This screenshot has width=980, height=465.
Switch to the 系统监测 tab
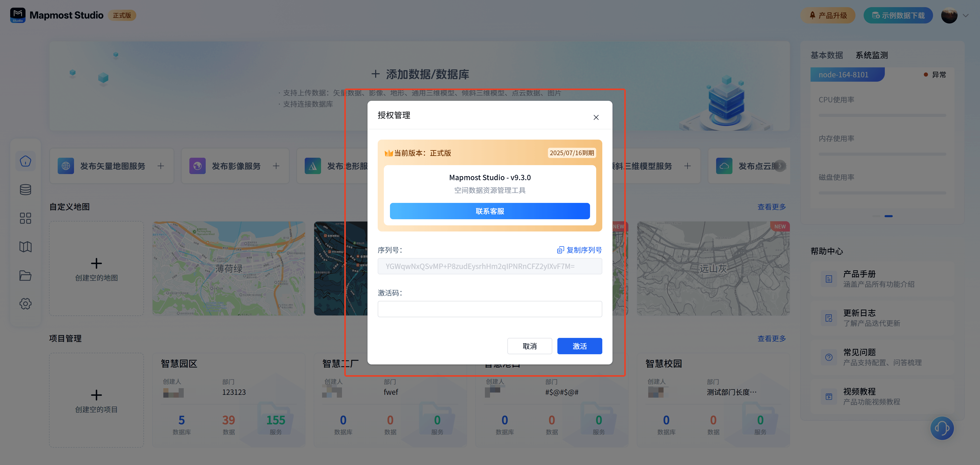872,55
